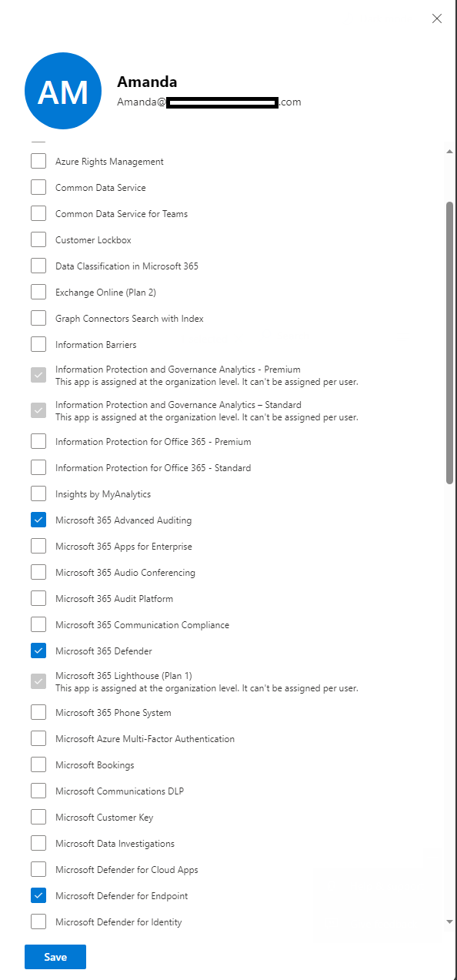
Task: Check the Customer Lockbox option
Action: point(38,239)
